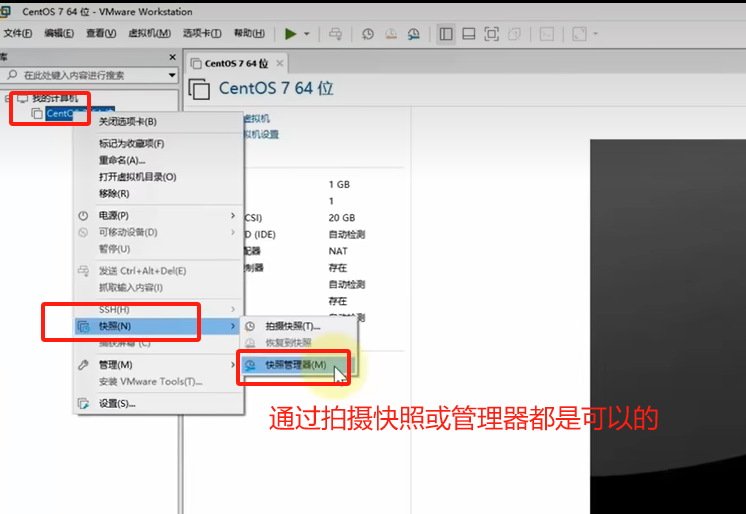Close the library panel with its X
Viewport: 746px width, 514px height.
(x=173, y=57)
